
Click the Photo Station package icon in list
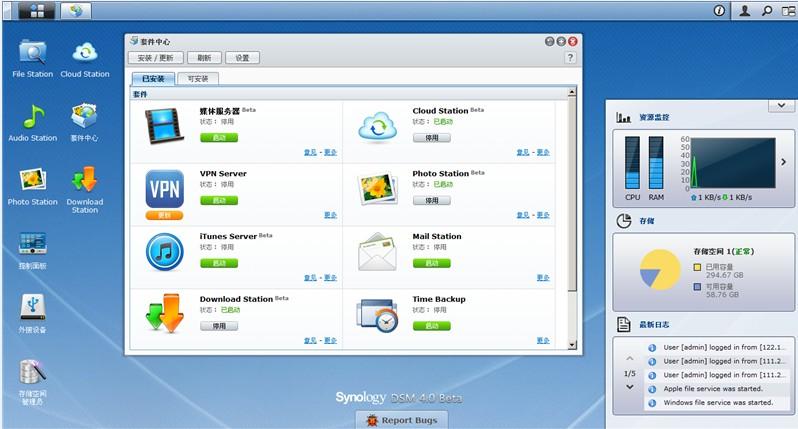377,189
